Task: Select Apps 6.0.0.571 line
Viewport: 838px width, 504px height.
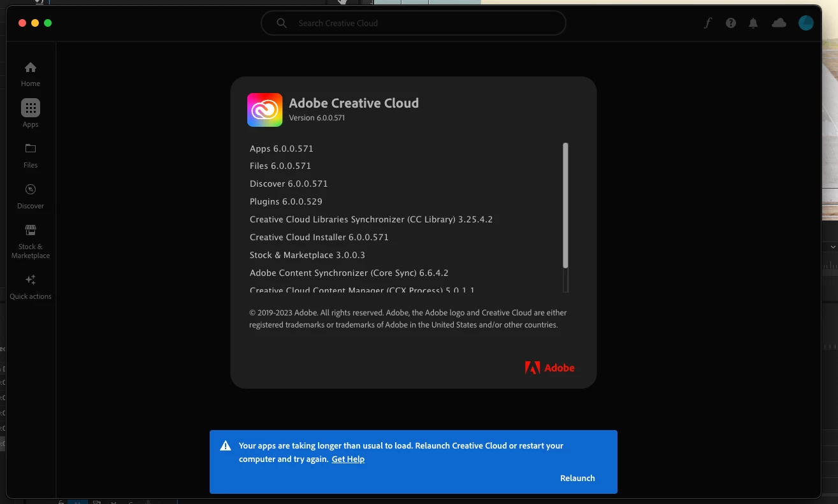Action: [282, 148]
